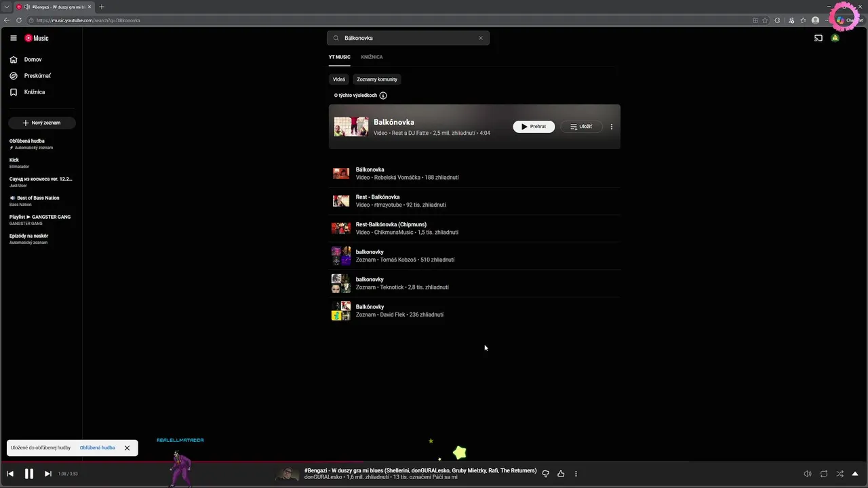Show info about these results
Viewport: 868px width, 488px height.
383,96
